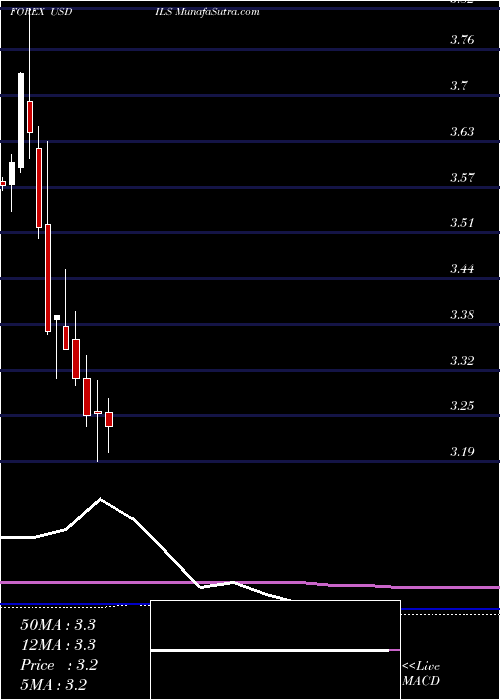Select the 3.51 price axis label
This screenshot has height=700, width=500.
(462, 223)
